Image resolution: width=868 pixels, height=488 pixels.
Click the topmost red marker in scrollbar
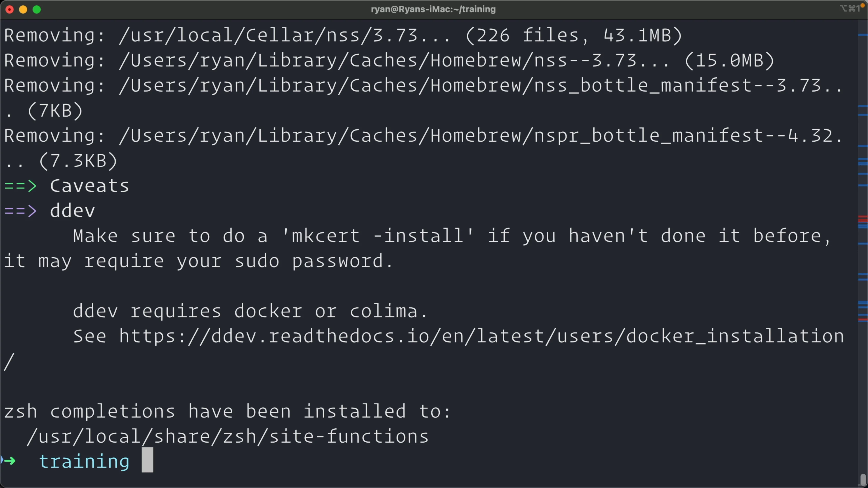pos(863,217)
